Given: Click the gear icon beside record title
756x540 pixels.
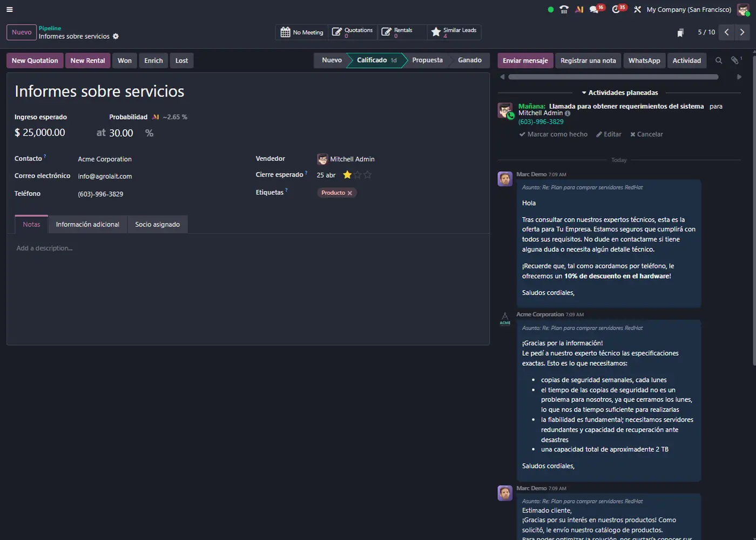Looking at the screenshot, I should coord(116,36).
